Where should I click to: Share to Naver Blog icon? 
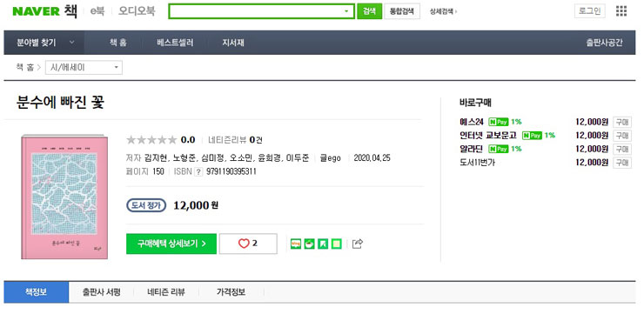(296, 244)
